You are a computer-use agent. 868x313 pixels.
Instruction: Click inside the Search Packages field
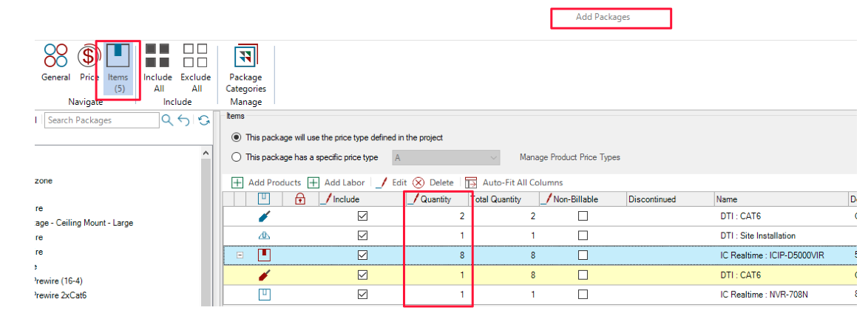tap(103, 120)
